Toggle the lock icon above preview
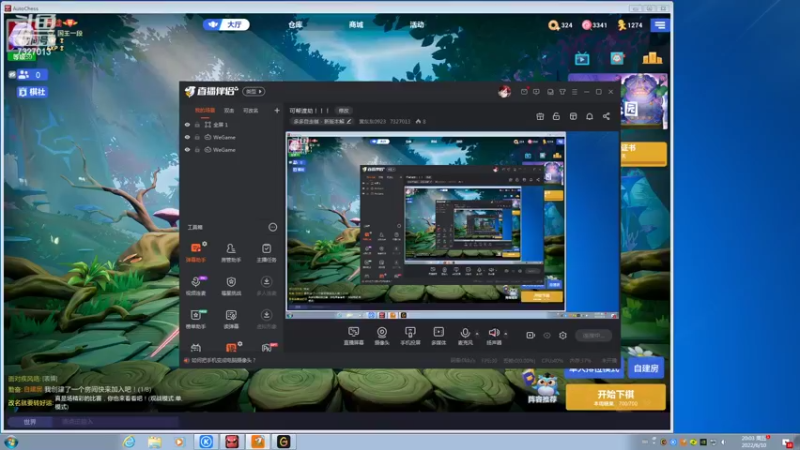This screenshot has width=800, height=450. 556,116
